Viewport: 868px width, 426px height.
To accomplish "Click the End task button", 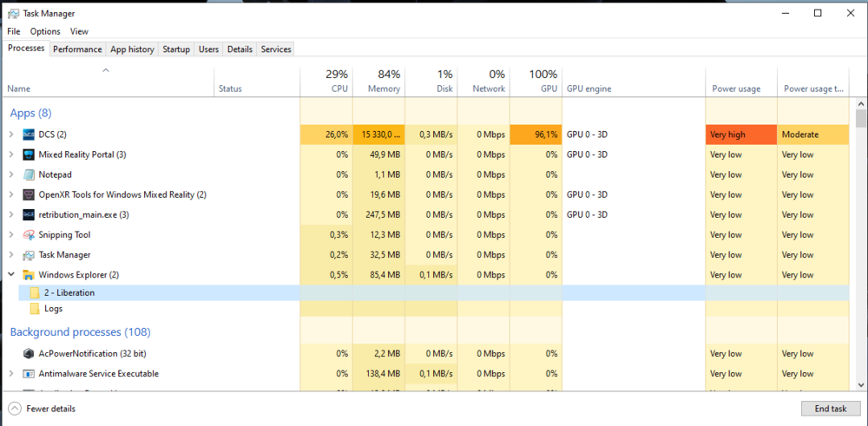I will click(831, 409).
